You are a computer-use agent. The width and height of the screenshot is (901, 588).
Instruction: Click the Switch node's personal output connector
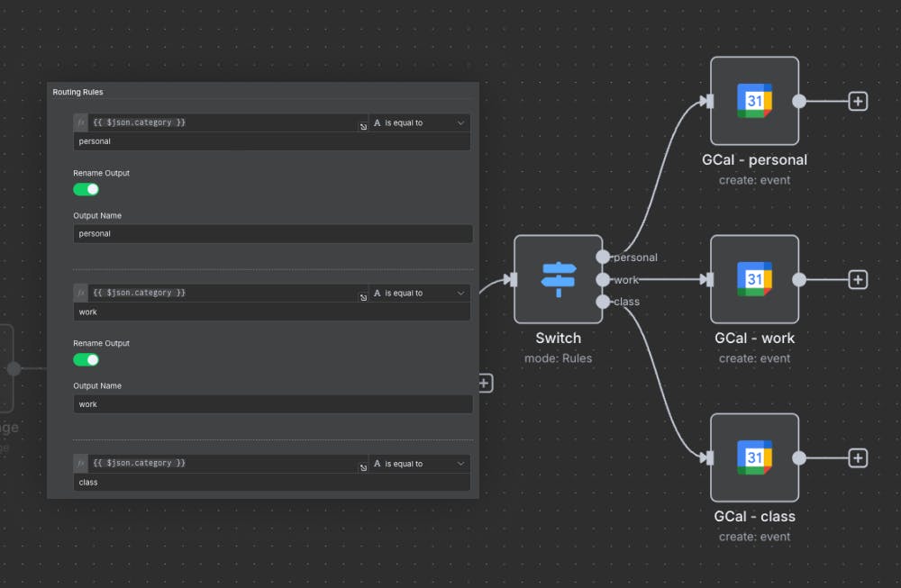coord(602,257)
